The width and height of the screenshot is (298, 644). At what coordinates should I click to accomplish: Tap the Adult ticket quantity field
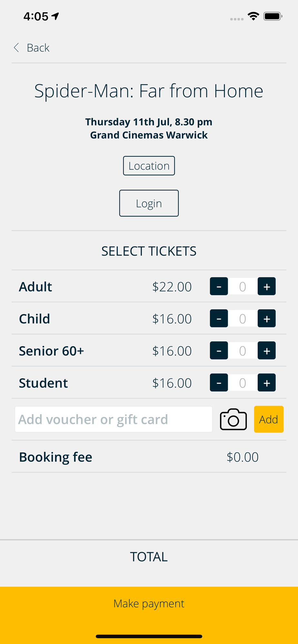point(243,286)
